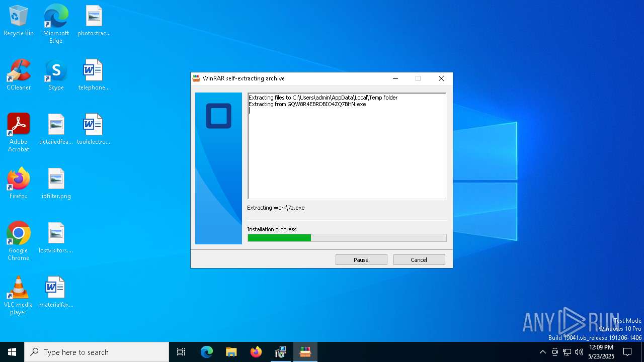Image resolution: width=644 pixels, height=362 pixels.
Task: Open the volume control tray icon
Action: (579, 352)
